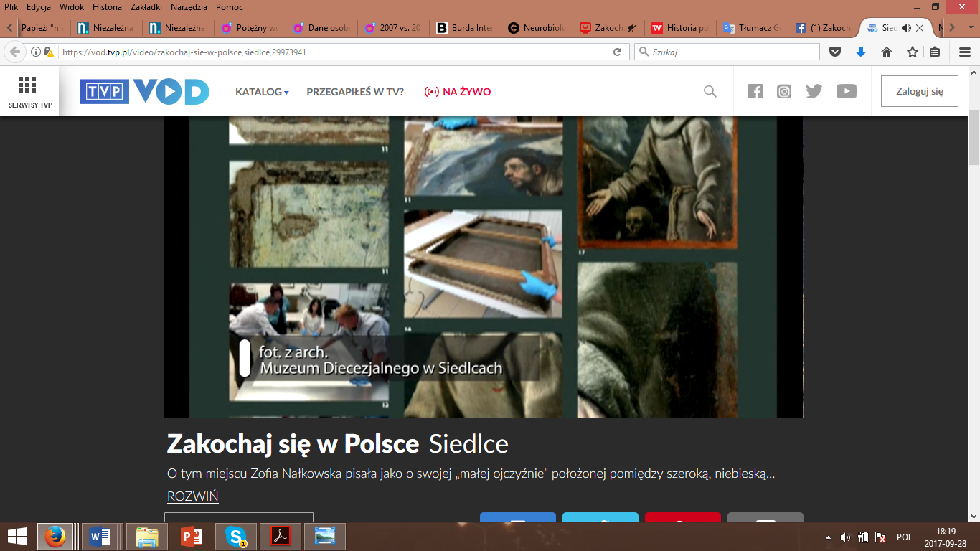Click the POL language indicator

click(905, 537)
